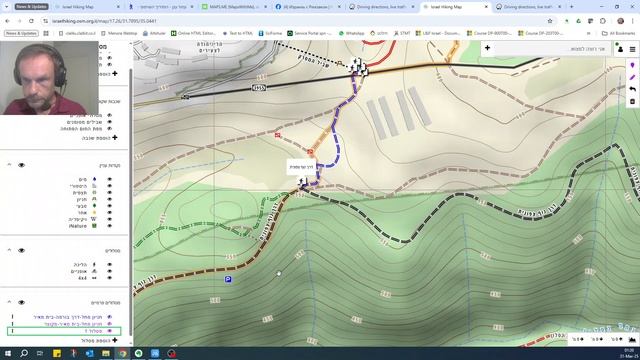Viewport: 640px width, 360px height.
Task: Bookmark this page with the star
Action: [550, 21]
